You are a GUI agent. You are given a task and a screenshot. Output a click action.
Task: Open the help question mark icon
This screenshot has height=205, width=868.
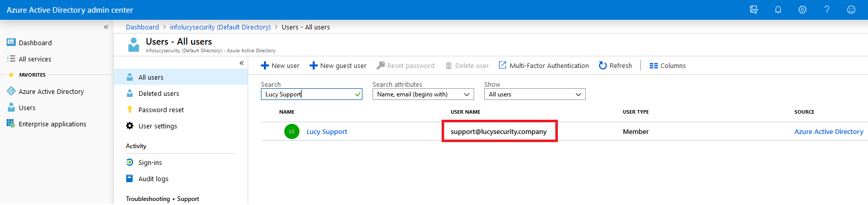(x=827, y=10)
